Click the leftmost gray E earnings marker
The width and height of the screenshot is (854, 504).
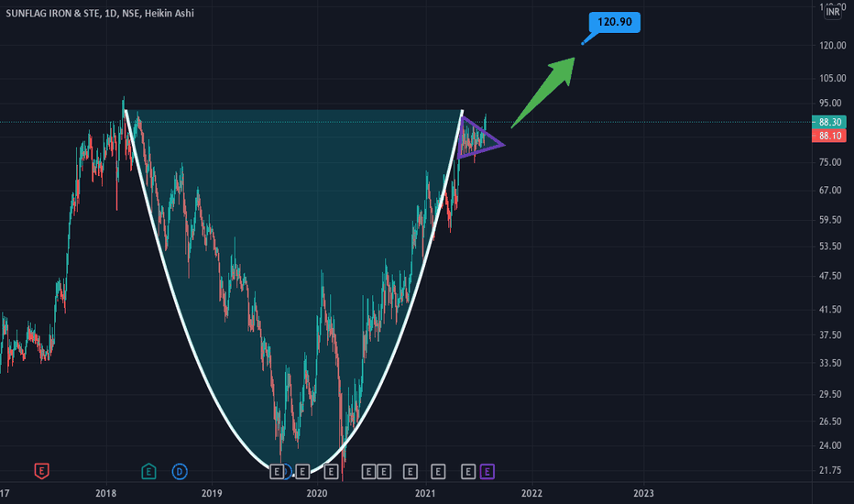point(277,471)
